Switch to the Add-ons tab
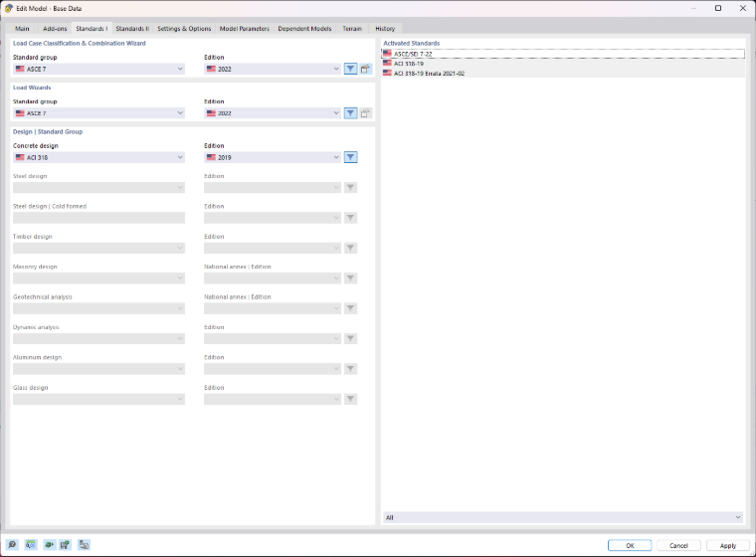This screenshot has width=756, height=557. click(x=55, y=29)
